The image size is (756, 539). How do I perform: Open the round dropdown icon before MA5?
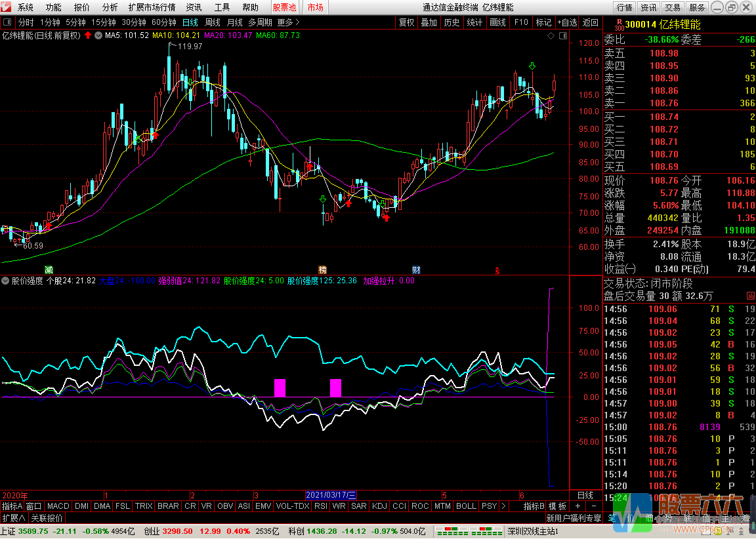pyautogui.click(x=98, y=35)
